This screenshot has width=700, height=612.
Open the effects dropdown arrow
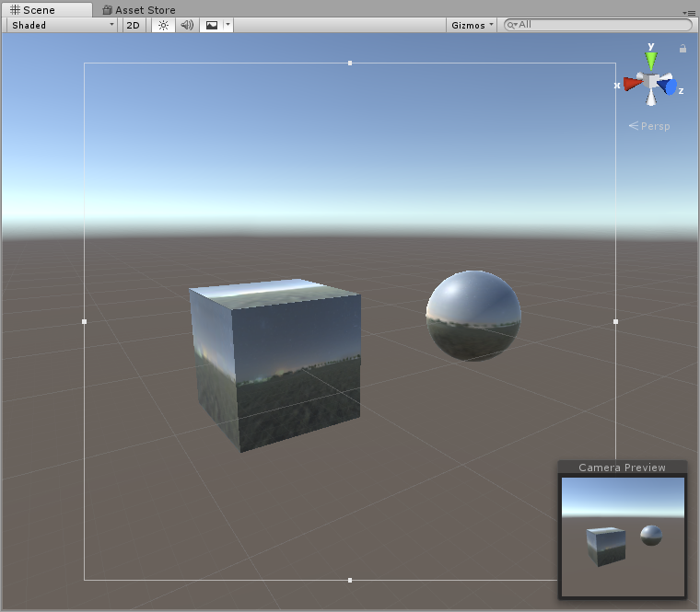pyautogui.click(x=227, y=26)
